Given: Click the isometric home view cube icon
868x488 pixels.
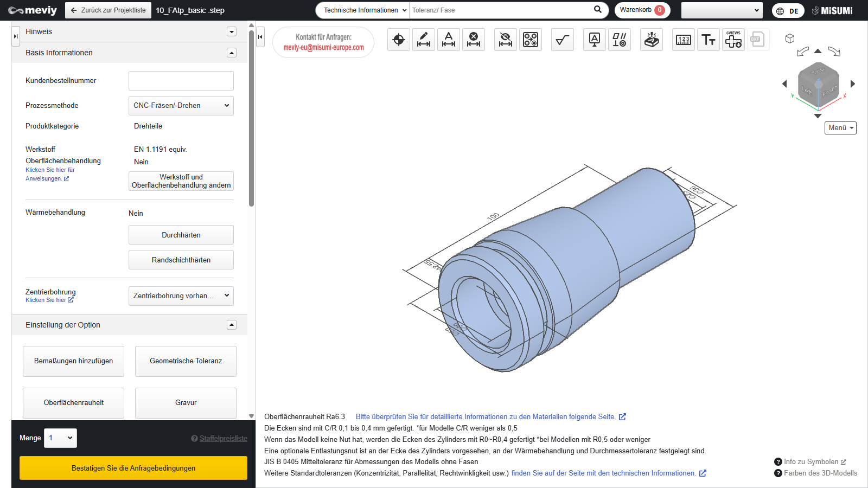Looking at the screenshot, I should tap(790, 38).
